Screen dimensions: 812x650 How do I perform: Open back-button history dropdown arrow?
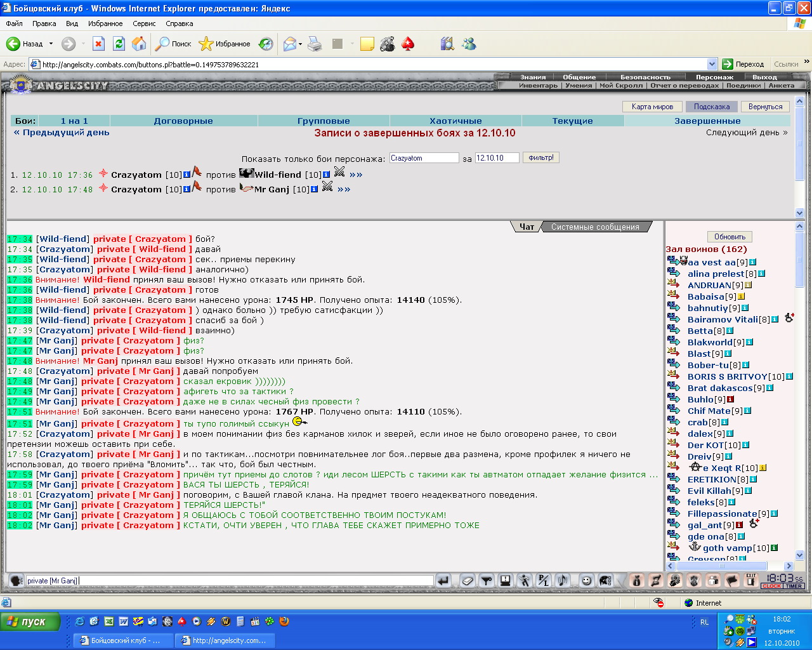coord(51,44)
